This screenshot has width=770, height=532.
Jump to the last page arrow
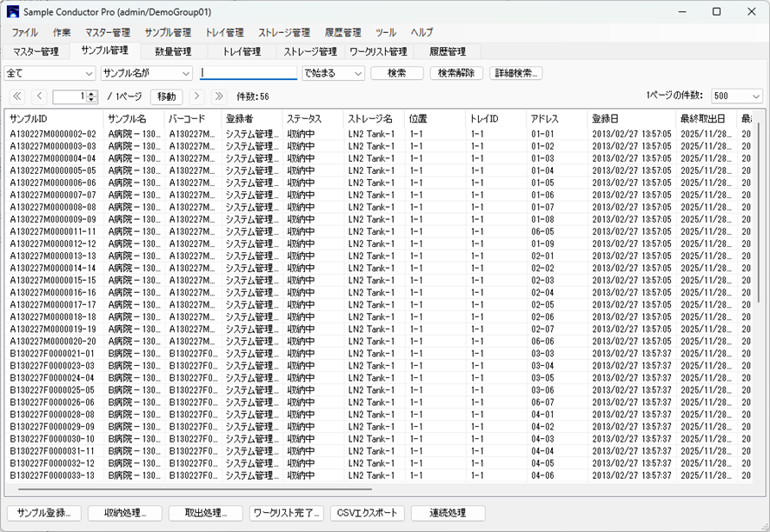coord(219,96)
